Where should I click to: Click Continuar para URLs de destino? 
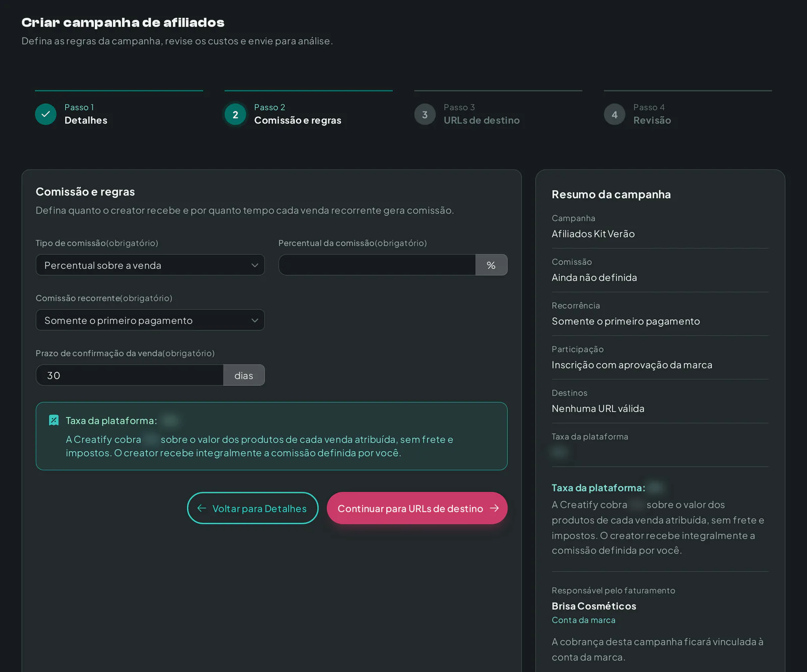point(417,508)
